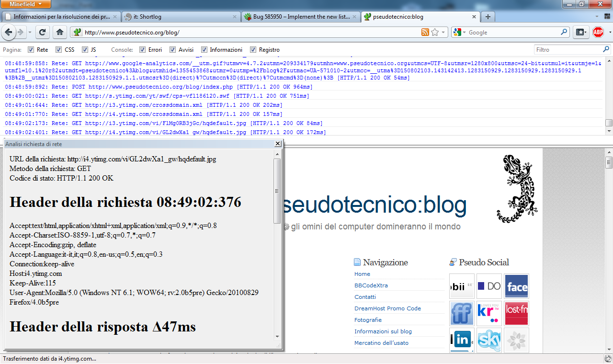Open the LinkedIn social icon

(462, 341)
